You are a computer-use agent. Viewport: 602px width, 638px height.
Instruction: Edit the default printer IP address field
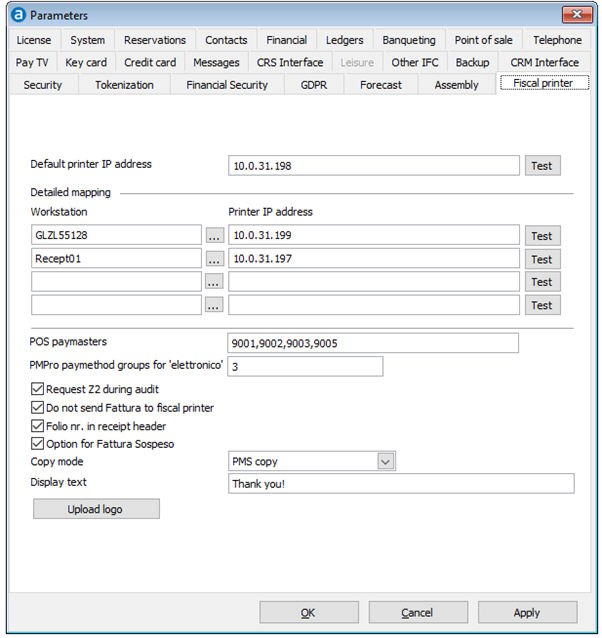point(373,166)
